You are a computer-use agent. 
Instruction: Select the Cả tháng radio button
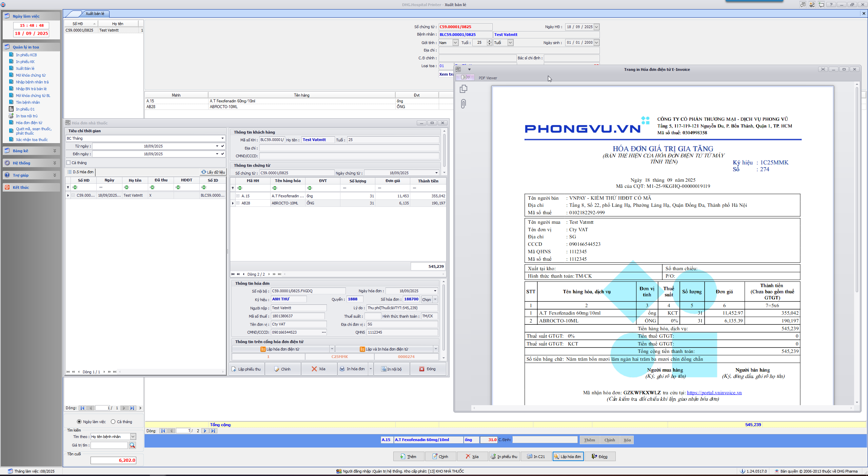[x=113, y=422]
